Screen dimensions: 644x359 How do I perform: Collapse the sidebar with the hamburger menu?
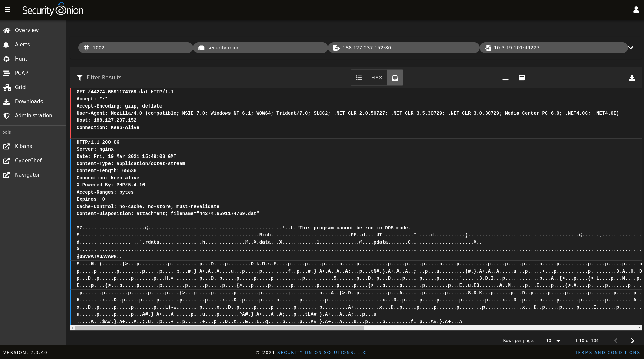tap(7, 10)
